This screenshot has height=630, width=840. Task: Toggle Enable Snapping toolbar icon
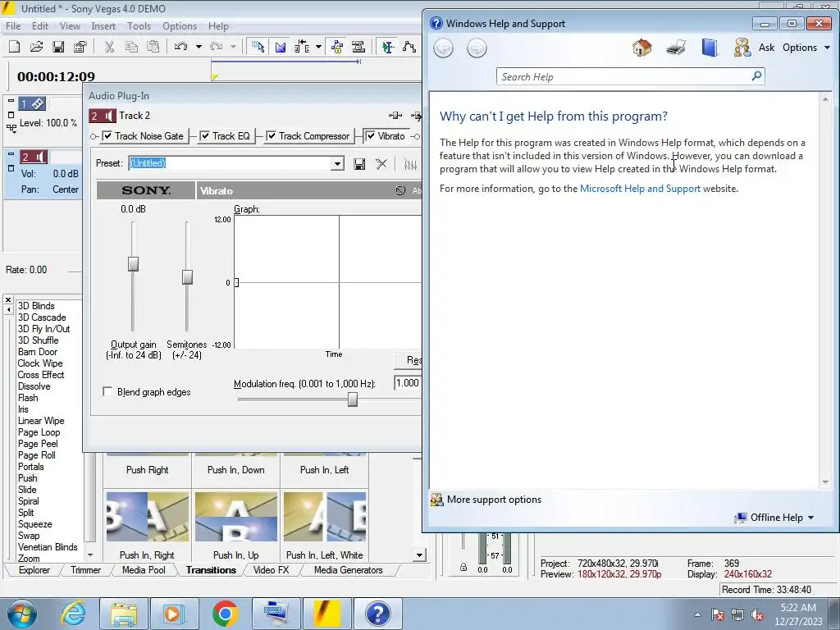[x=258, y=47]
